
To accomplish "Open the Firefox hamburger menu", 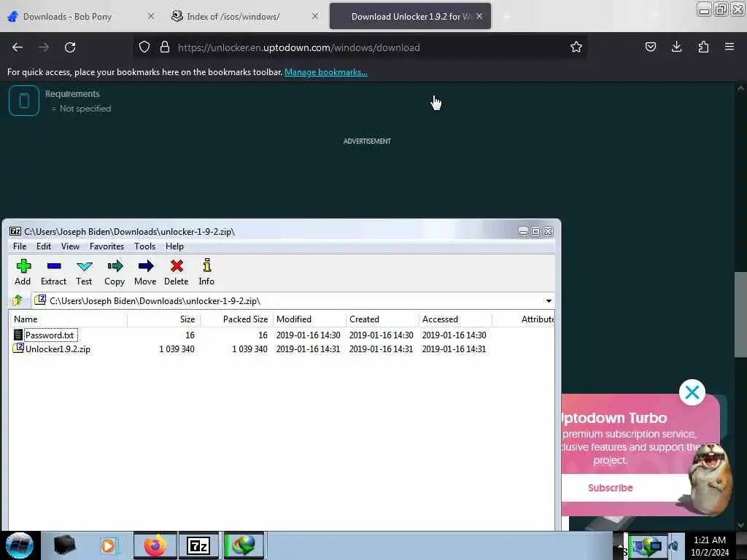I will (729, 47).
